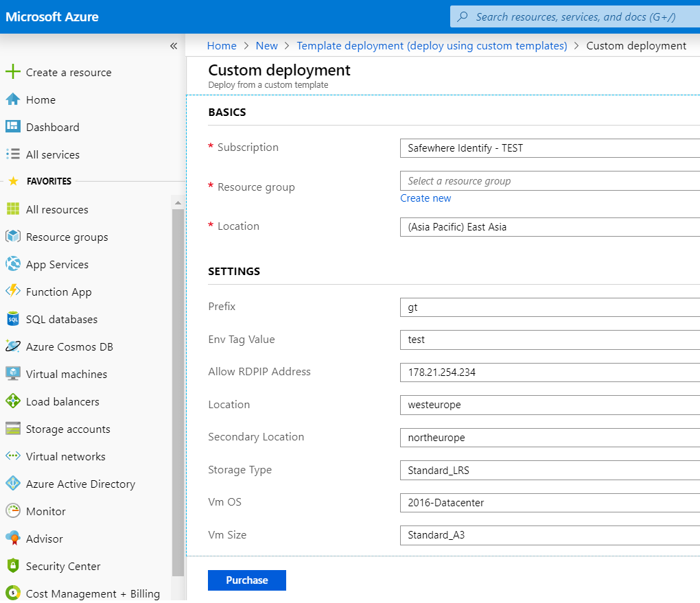
Task: Collapse the sidebar with double chevron
Action: click(174, 46)
